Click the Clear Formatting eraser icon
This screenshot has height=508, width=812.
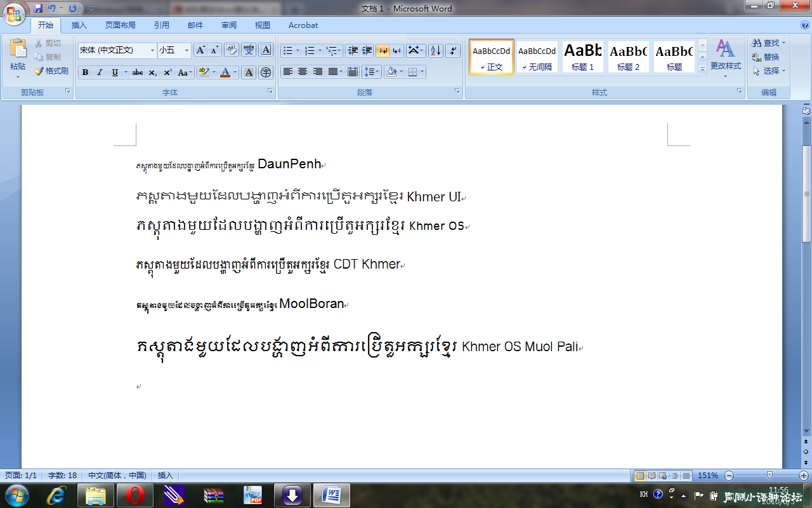tap(232, 50)
